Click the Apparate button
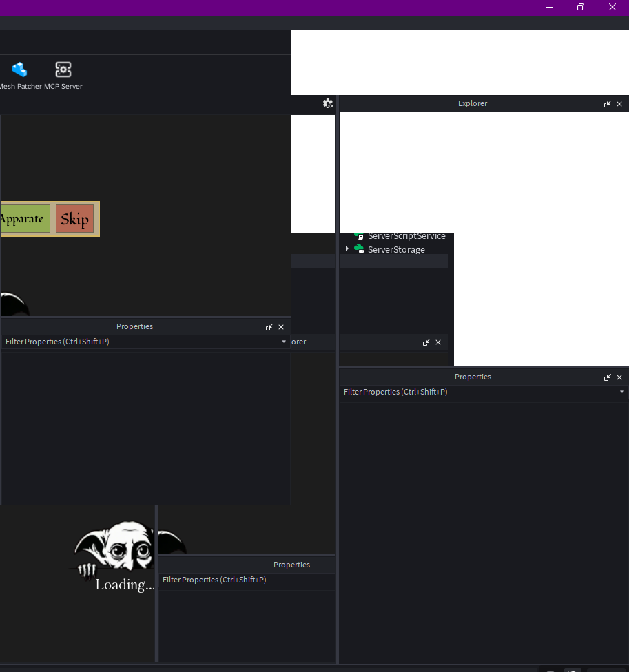 pos(25,218)
